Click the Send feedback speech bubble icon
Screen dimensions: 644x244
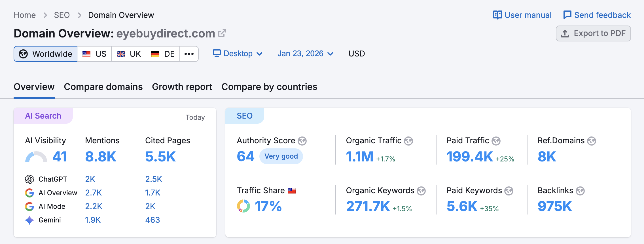click(x=567, y=15)
